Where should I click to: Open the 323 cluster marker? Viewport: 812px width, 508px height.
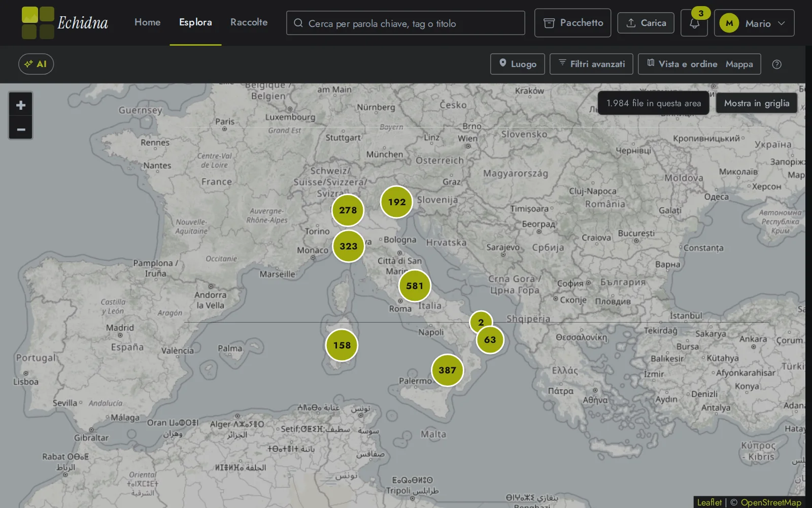click(x=348, y=246)
